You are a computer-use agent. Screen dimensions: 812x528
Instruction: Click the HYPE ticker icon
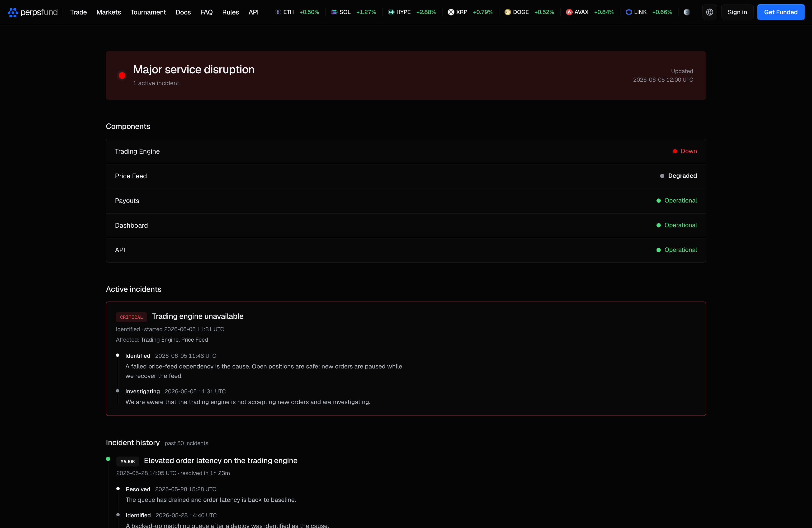pyautogui.click(x=391, y=12)
